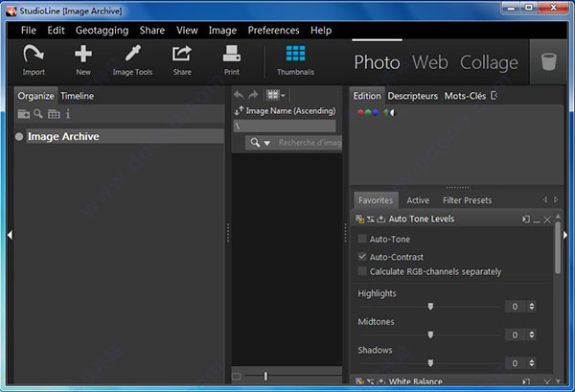Viewport: 575px width, 392px height.
Task: Select Photo mode
Action: pyautogui.click(x=377, y=62)
